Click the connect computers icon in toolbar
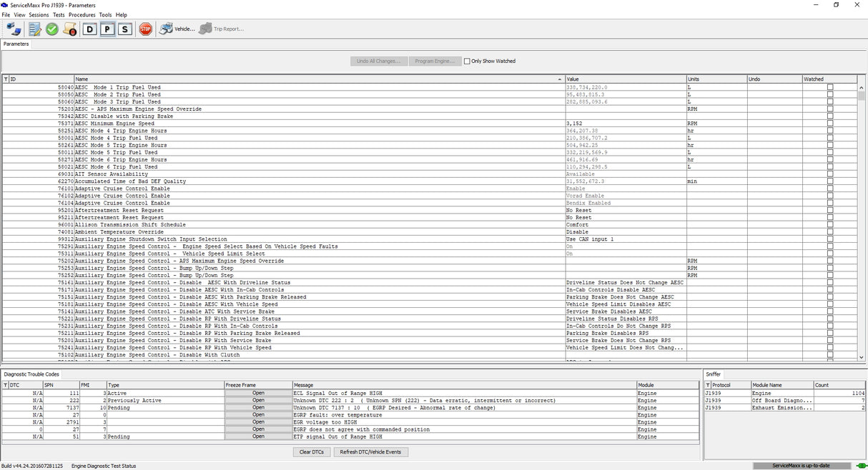The image size is (868, 470). (14, 29)
